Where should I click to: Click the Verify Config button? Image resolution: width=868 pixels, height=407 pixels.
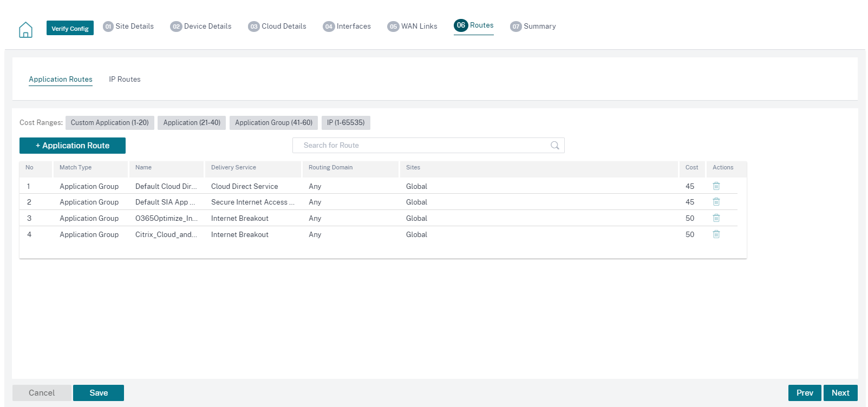(70, 28)
